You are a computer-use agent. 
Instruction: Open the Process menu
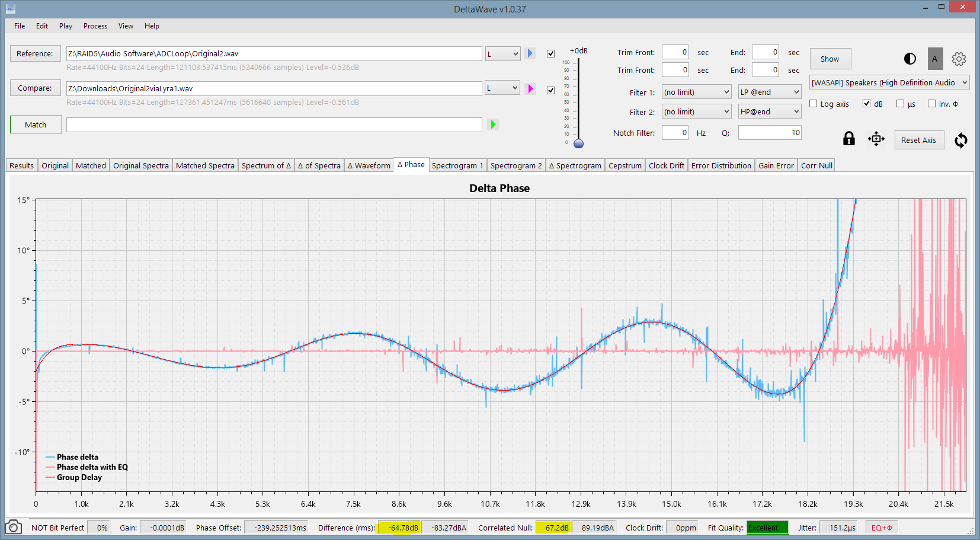95,26
